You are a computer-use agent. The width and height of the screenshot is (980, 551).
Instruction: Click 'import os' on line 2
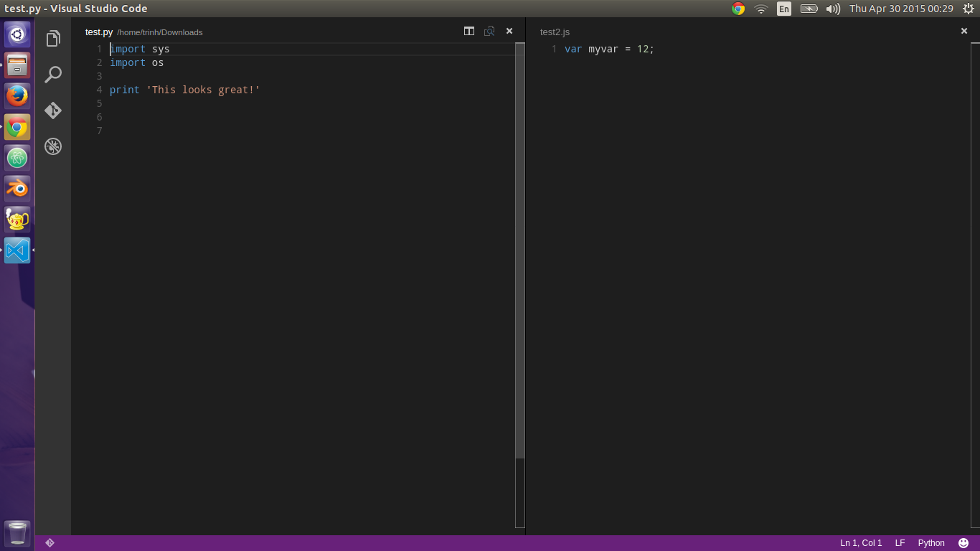[x=137, y=62]
